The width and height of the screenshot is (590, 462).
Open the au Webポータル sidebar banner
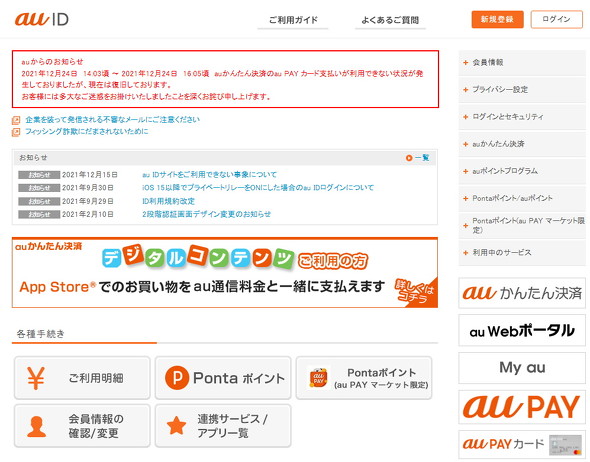coord(522,331)
